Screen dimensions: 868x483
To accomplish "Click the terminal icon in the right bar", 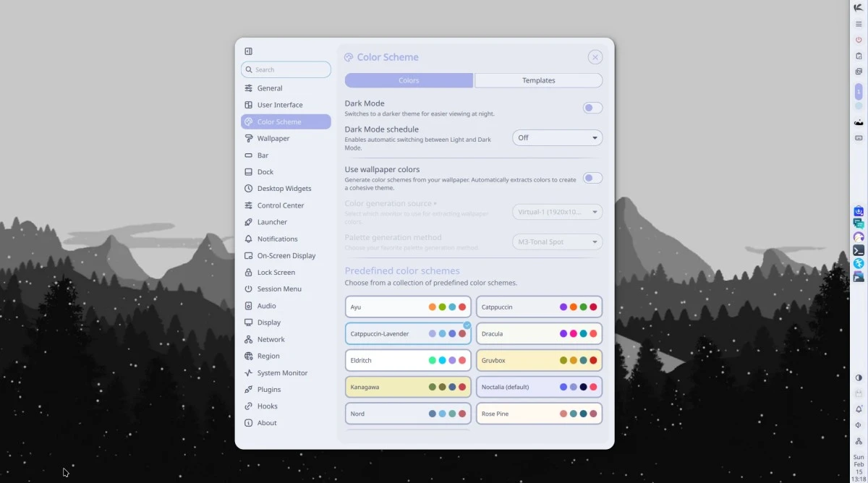I will [859, 250].
